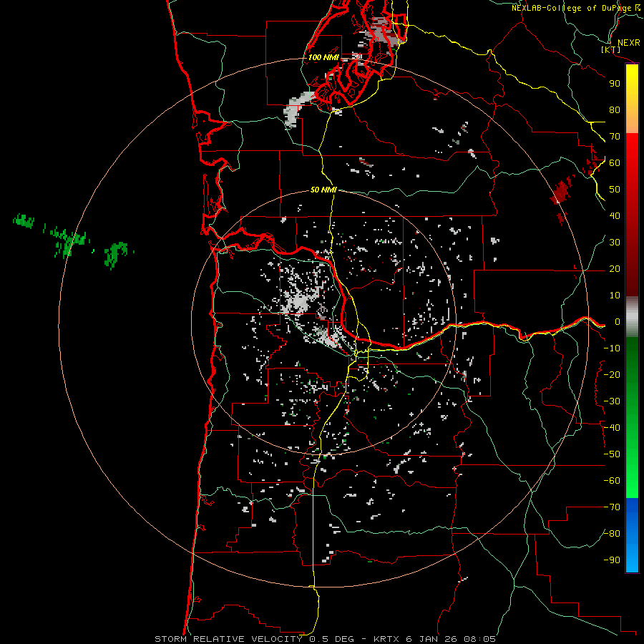Click the 08:05 timestamp in the caption
Screen dimensions: 644x644
click(x=479, y=639)
